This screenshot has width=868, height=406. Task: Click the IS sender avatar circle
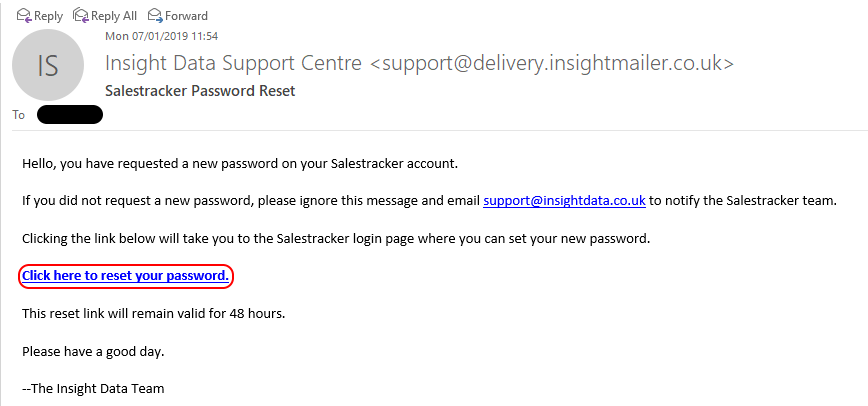(48, 66)
